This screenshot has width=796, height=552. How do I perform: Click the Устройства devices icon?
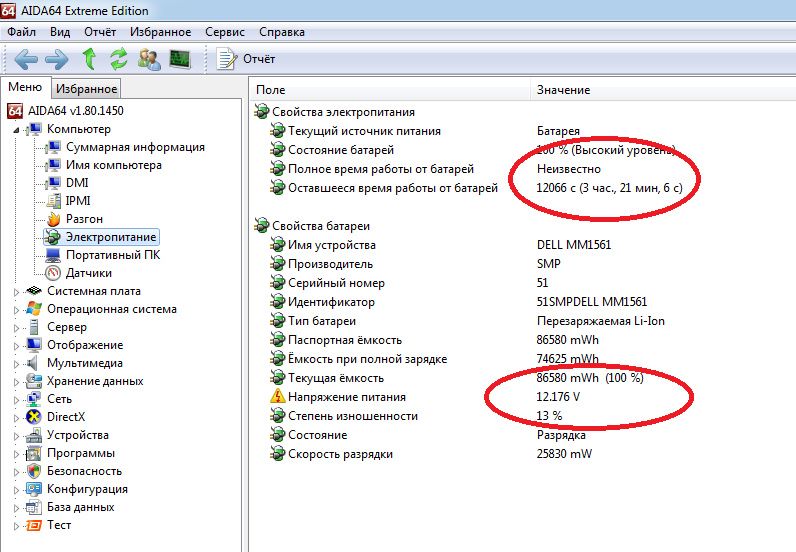pyautogui.click(x=34, y=435)
